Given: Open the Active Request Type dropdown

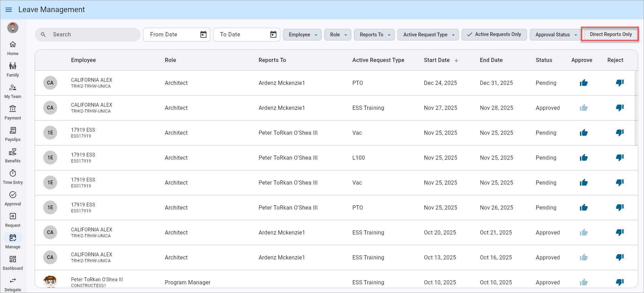Looking at the screenshot, I should coord(428,35).
